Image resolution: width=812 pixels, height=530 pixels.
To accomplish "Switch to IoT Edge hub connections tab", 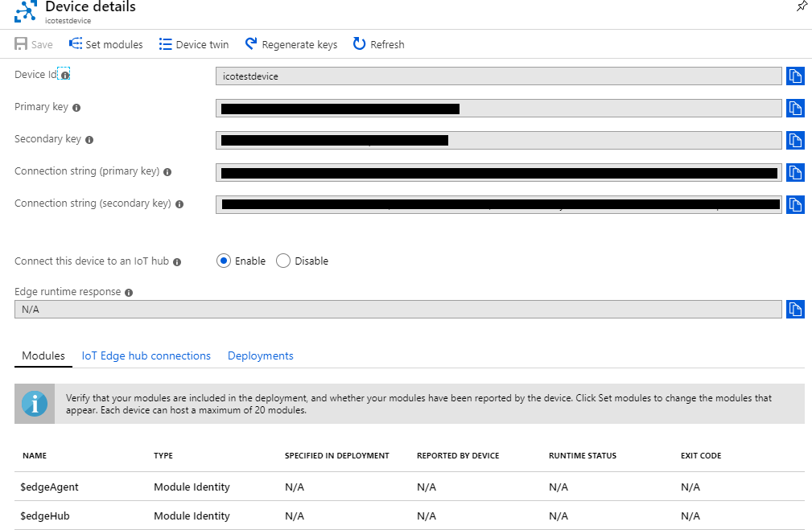I will [x=146, y=355].
